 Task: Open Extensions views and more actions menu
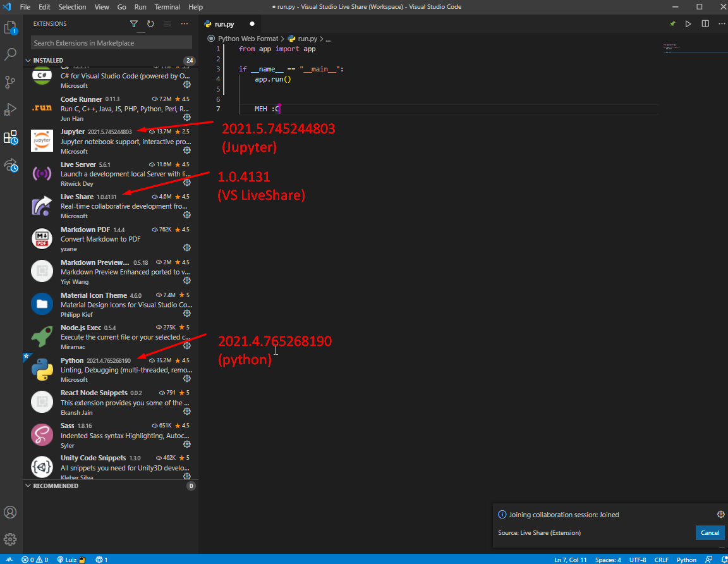185,23
